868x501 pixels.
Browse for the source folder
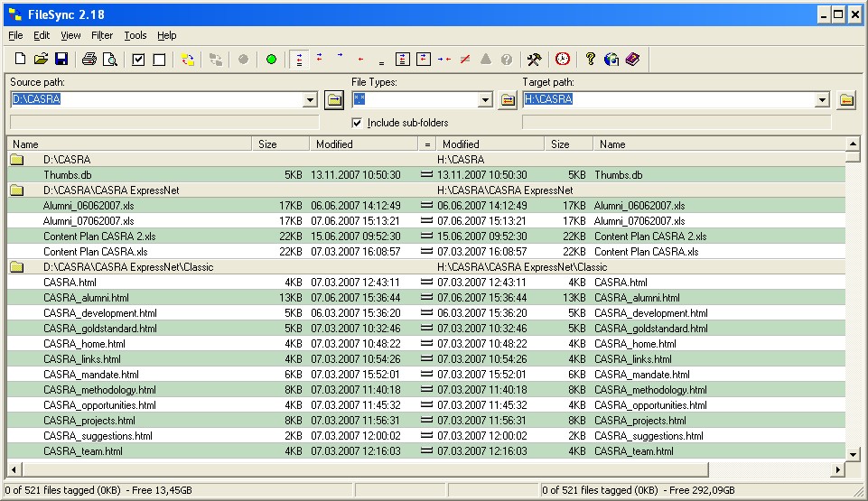pyautogui.click(x=334, y=100)
